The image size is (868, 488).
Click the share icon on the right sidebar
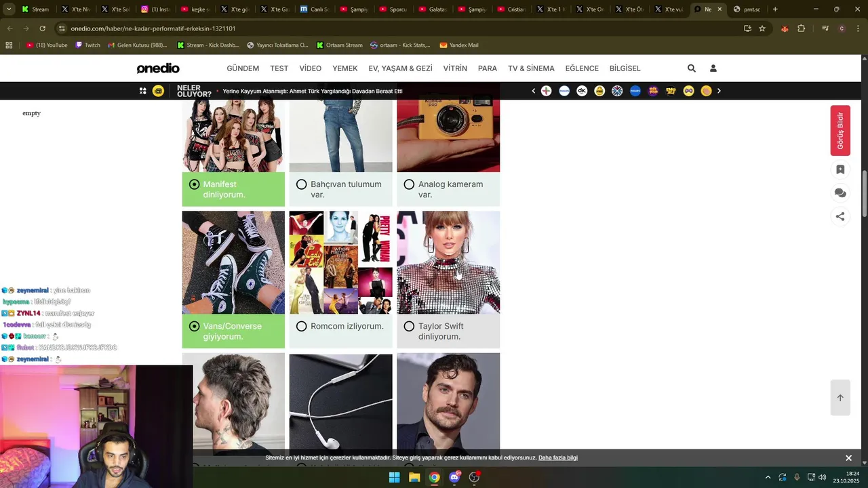840,217
